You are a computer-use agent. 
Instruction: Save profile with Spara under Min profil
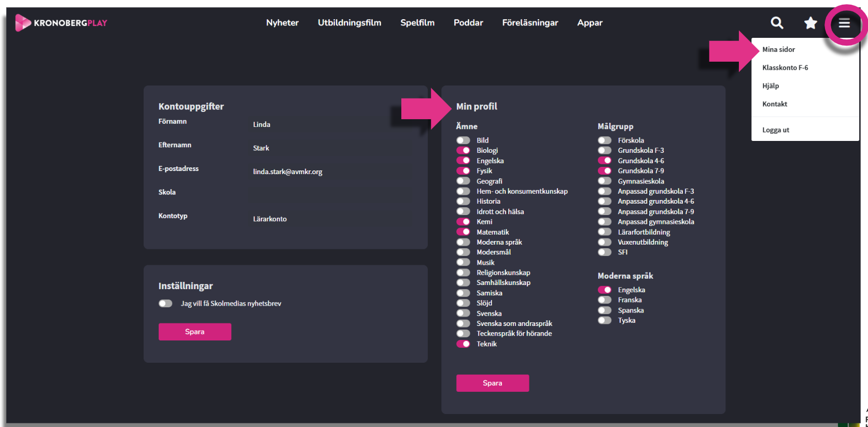point(492,383)
